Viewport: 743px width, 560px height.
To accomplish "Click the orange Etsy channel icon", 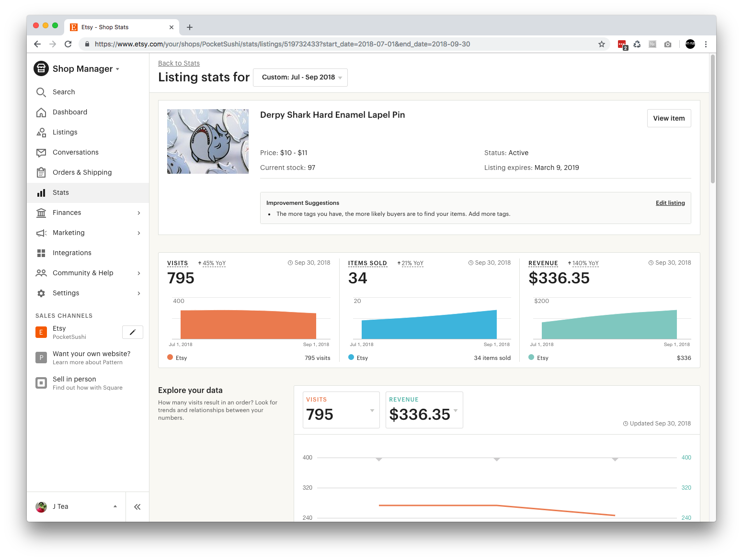I will (41, 332).
